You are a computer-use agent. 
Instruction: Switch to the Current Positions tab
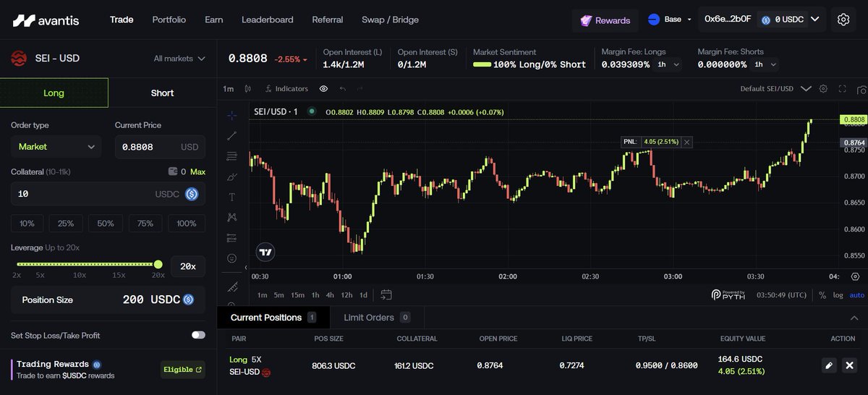point(273,318)
